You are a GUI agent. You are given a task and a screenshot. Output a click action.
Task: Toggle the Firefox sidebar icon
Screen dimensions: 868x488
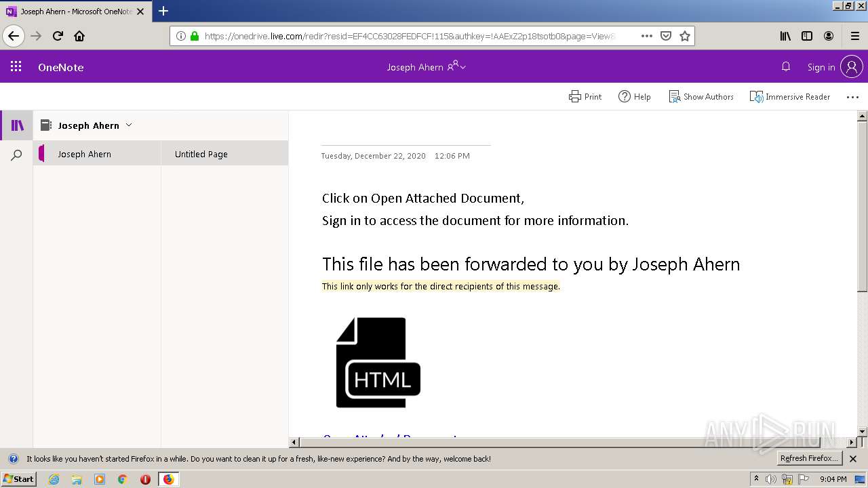click(807, 36)
